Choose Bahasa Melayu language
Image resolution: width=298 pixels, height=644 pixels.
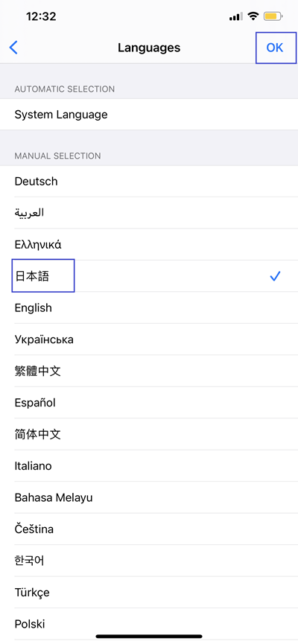click(149, 498)
